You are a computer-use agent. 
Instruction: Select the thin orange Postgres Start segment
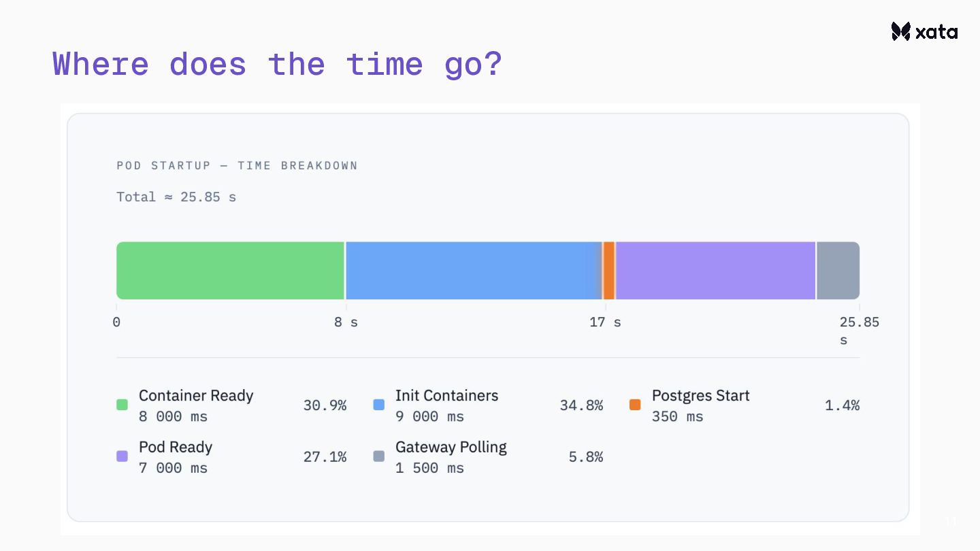click(x=609, y=270)
